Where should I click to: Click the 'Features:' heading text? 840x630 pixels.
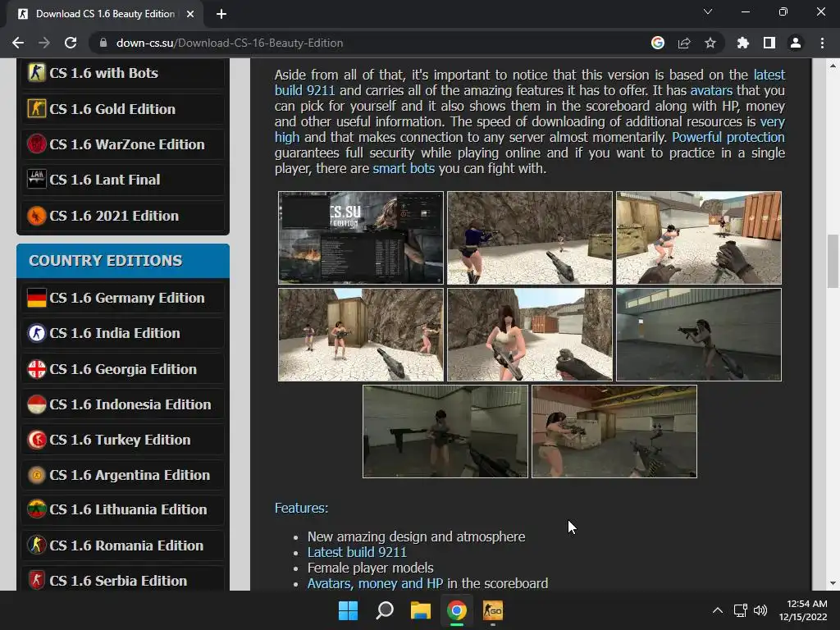301,508
